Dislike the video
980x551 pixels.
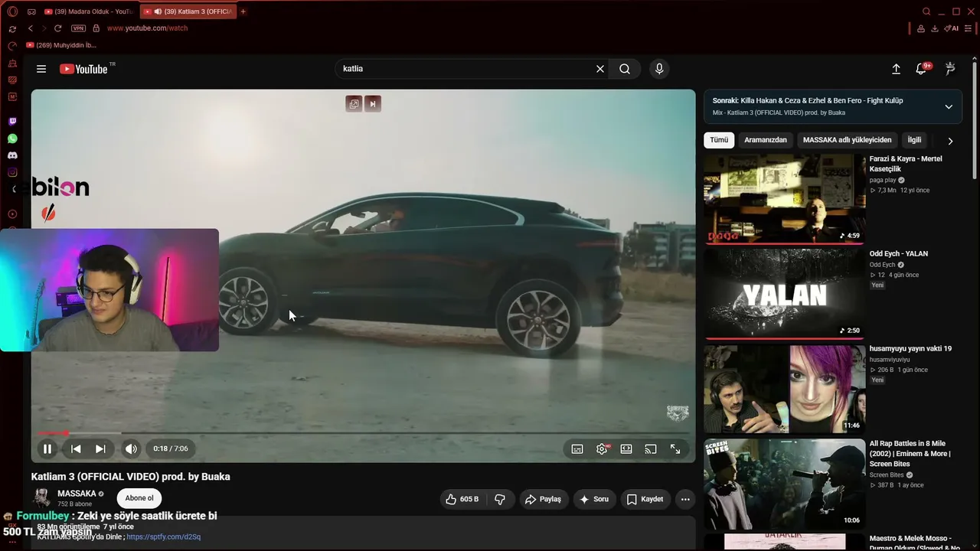(500, 499)
